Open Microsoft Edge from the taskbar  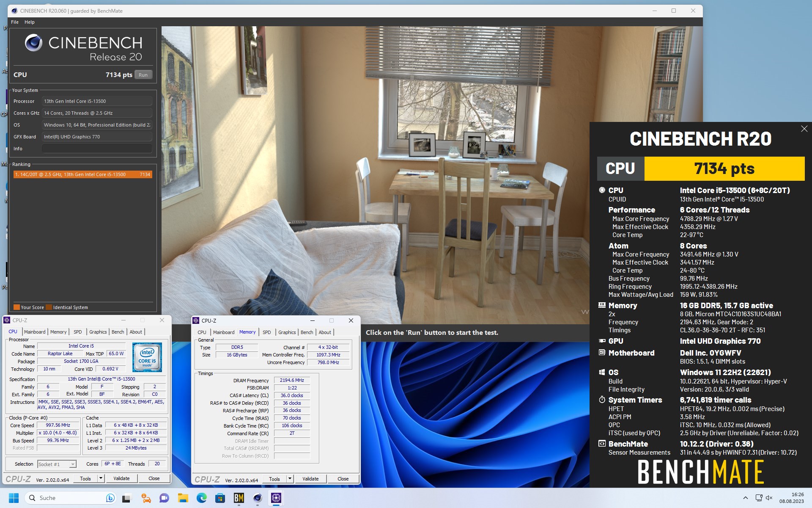[202, 498]
